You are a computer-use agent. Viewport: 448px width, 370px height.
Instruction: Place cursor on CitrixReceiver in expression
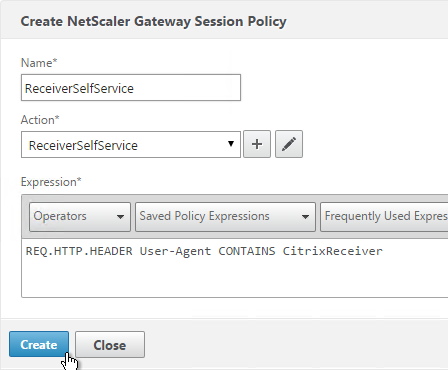pyautogui.click(x=332, y=251)
